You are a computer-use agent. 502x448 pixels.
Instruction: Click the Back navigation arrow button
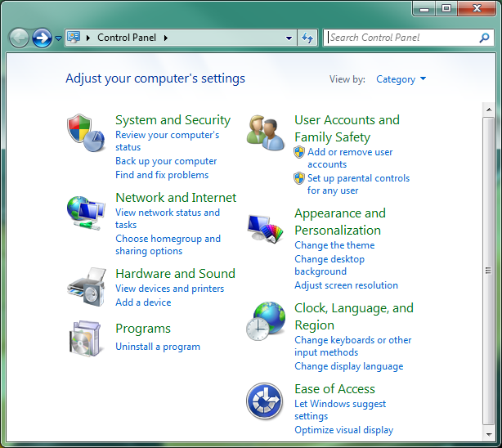pos(19,38)
